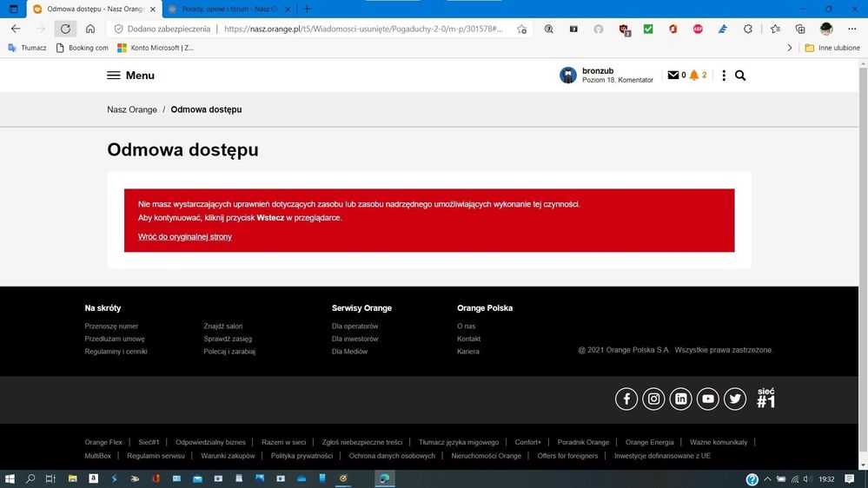
Task: Open the three-dot options menu
Action: click(724, 76)
